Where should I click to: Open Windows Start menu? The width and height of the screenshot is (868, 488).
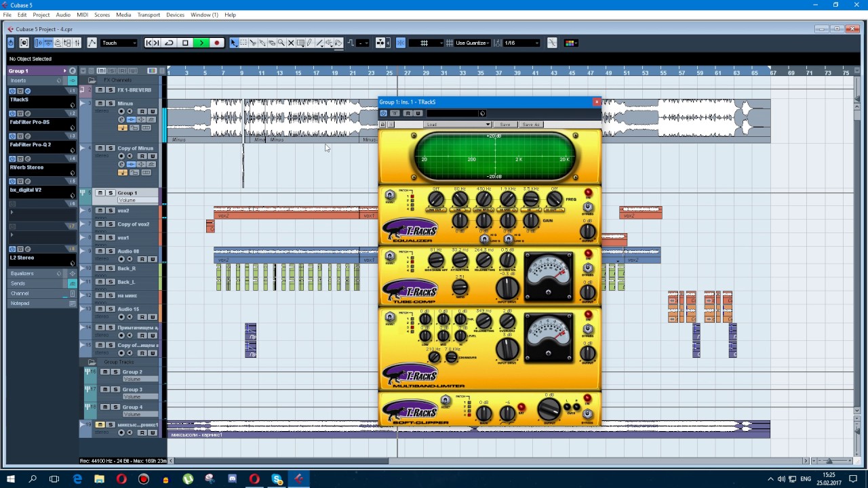click(11, 479)
